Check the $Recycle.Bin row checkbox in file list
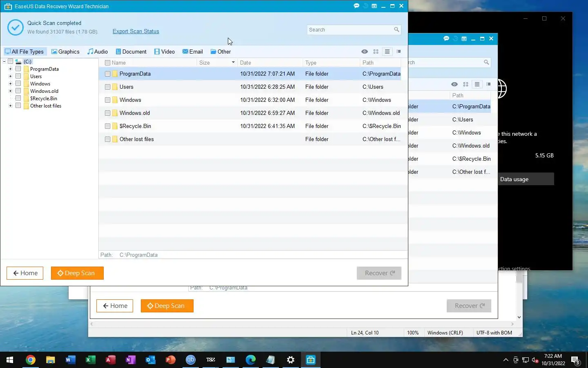Image resolution: width=588 pixels, height=368 pixels. point(107,126)
